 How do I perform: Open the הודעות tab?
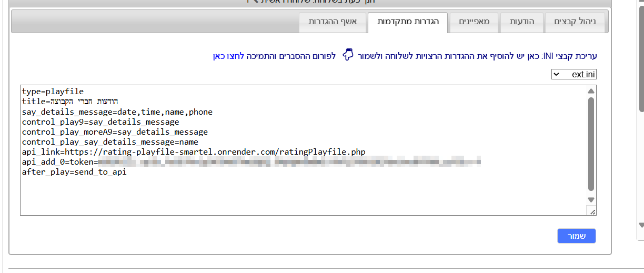click(522, 22)
